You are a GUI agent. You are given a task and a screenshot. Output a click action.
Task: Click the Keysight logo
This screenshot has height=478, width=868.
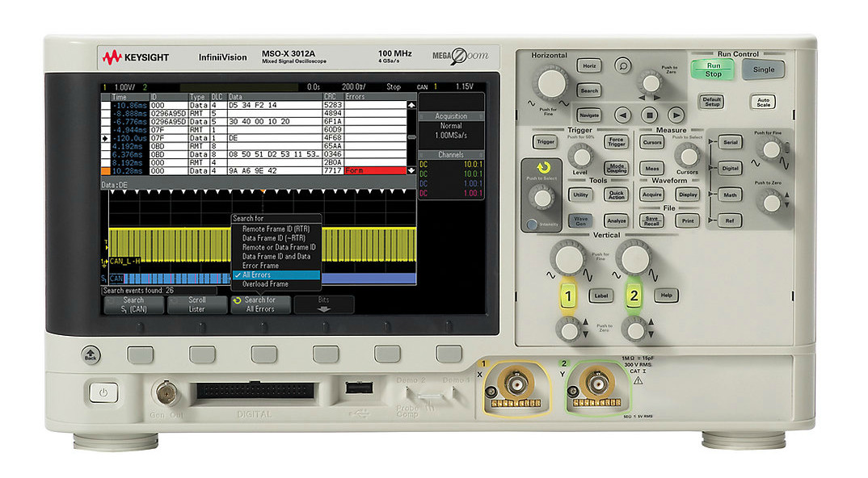pyautogui.click(x=136, y=57)
